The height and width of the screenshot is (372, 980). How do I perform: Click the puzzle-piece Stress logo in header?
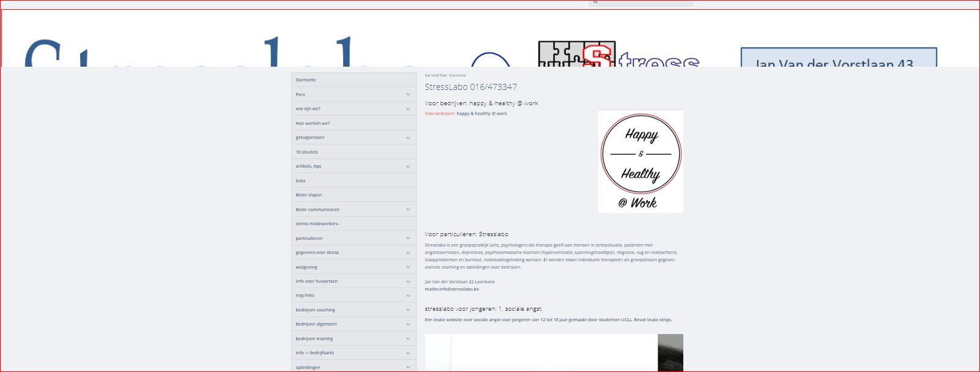coord(618,55)
